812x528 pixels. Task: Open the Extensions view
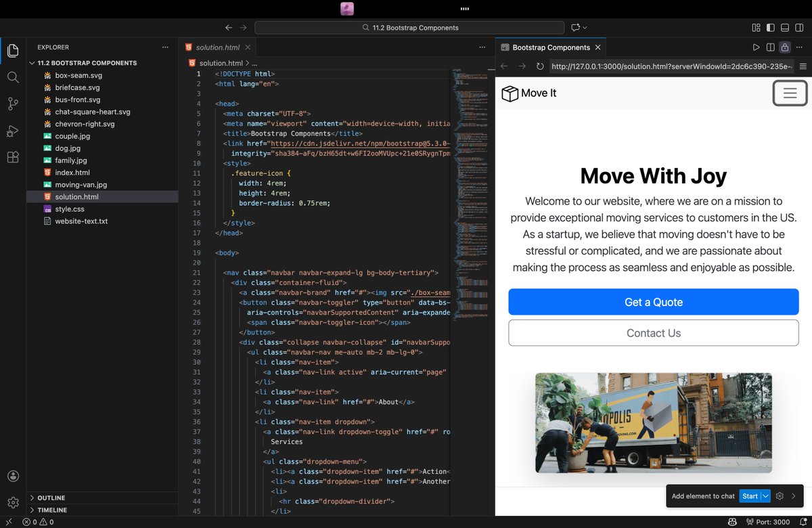coord(13,157)
